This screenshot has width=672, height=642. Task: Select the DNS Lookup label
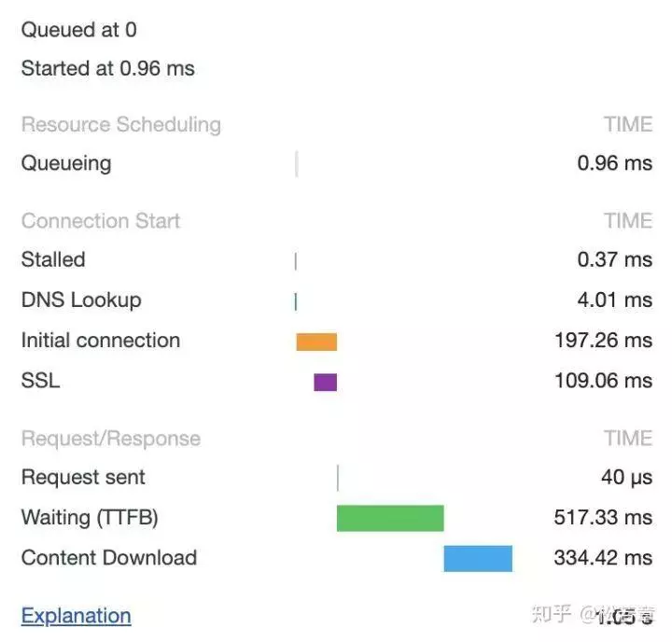click(x=81, y=300)
